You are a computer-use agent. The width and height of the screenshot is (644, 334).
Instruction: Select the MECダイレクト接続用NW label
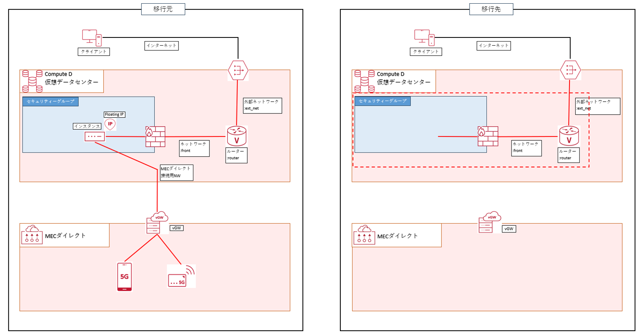(x=176, y=172)
